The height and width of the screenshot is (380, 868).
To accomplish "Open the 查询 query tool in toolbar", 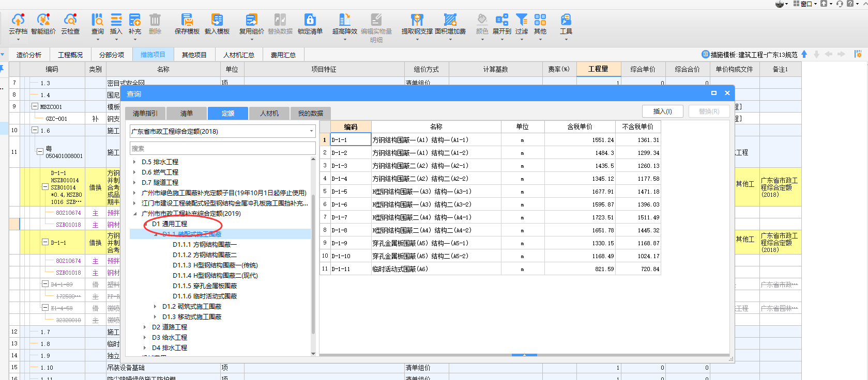I will point(98,24).
